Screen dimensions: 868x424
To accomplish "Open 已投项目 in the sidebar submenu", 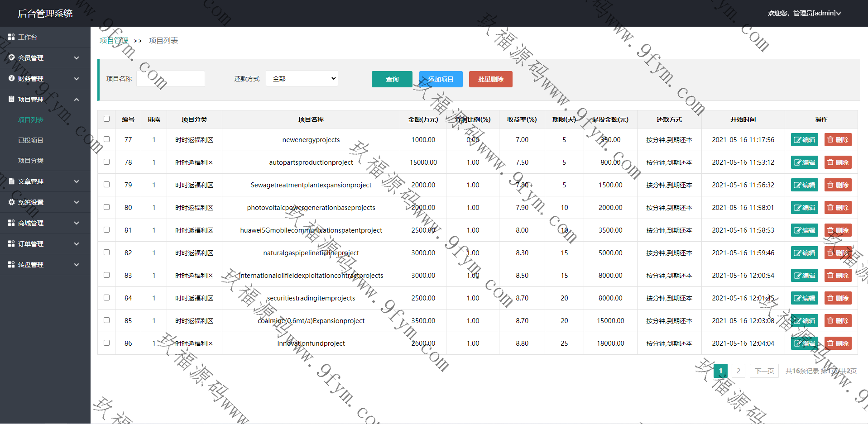I will coord(31,140).
